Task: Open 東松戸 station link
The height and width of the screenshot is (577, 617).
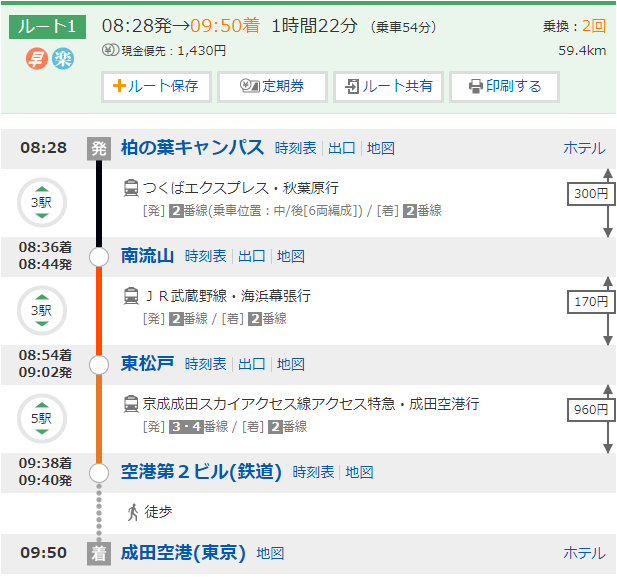Action: pyautogui.click(x=147, y=364)
